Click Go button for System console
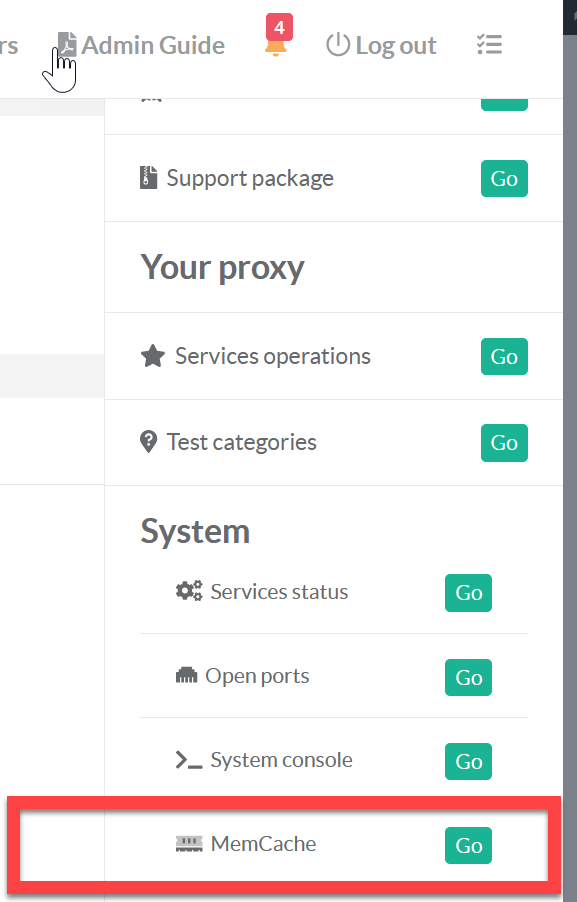The height and width of the screenshot is (902, 577). 468,761
